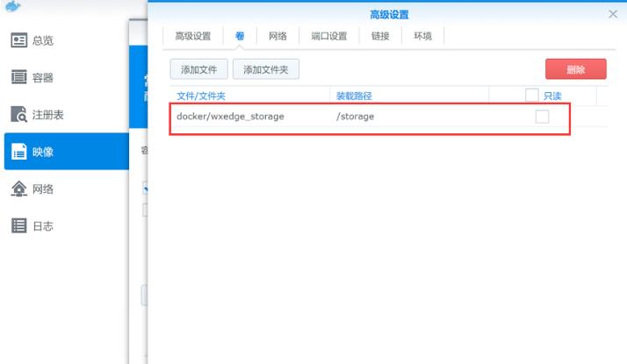Switch to the 链接 tab
This screenshot has width=627, height=364.
[x=380, y=36]
